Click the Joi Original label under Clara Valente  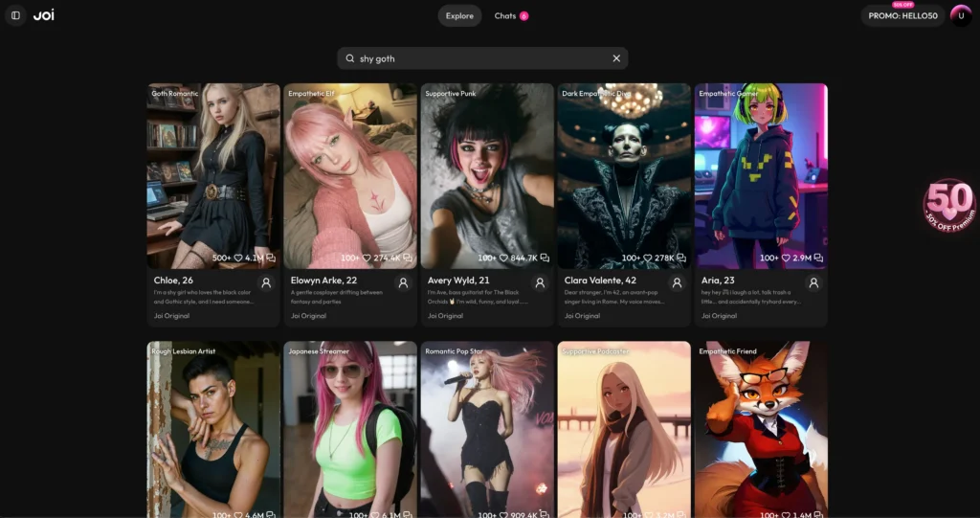click(x=582, y=316)
